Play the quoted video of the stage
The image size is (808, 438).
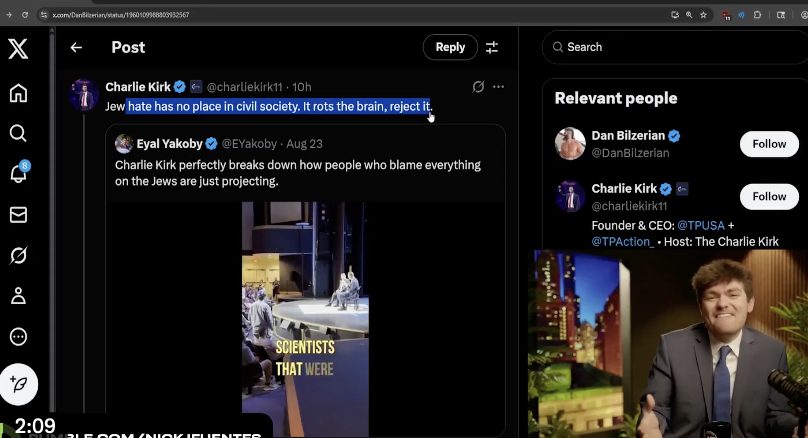305,319
